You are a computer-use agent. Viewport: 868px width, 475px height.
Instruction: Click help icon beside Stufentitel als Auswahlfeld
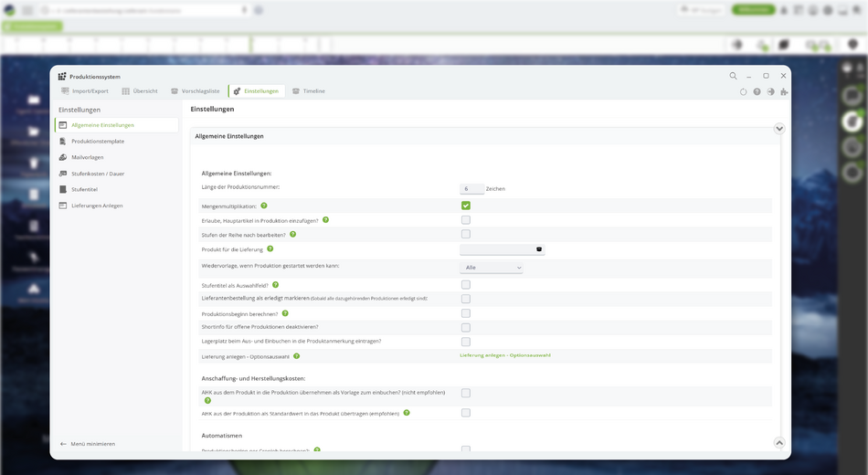[276, 285]
